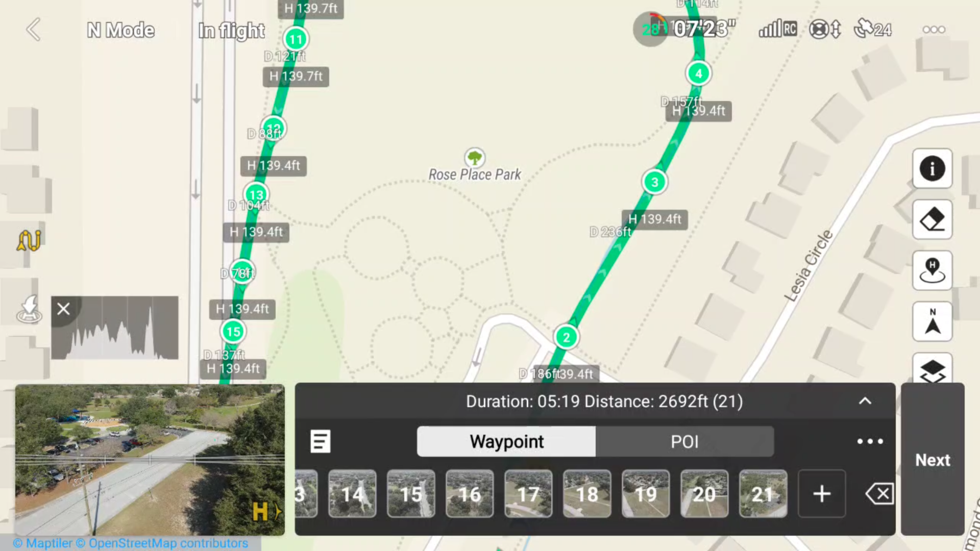Viewport: 980px width, 551px height.
Task: Switch to the POI tab
Action: point(684,442)
